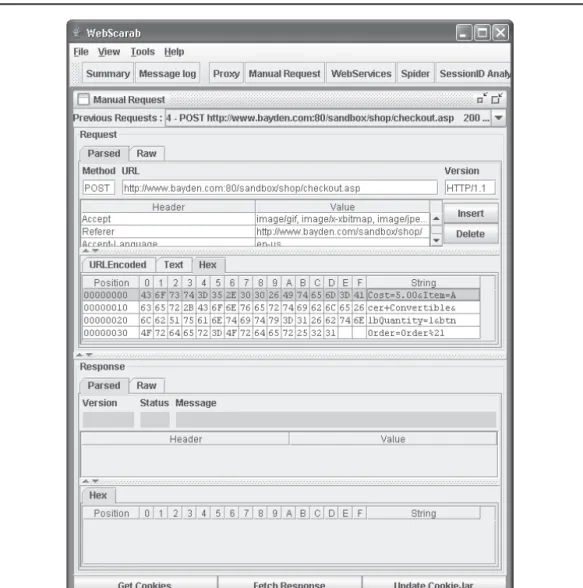This screenshot has height=588, width=583.
Task: Collapse the request header split pane arrows
Action: tap(90, 250)
